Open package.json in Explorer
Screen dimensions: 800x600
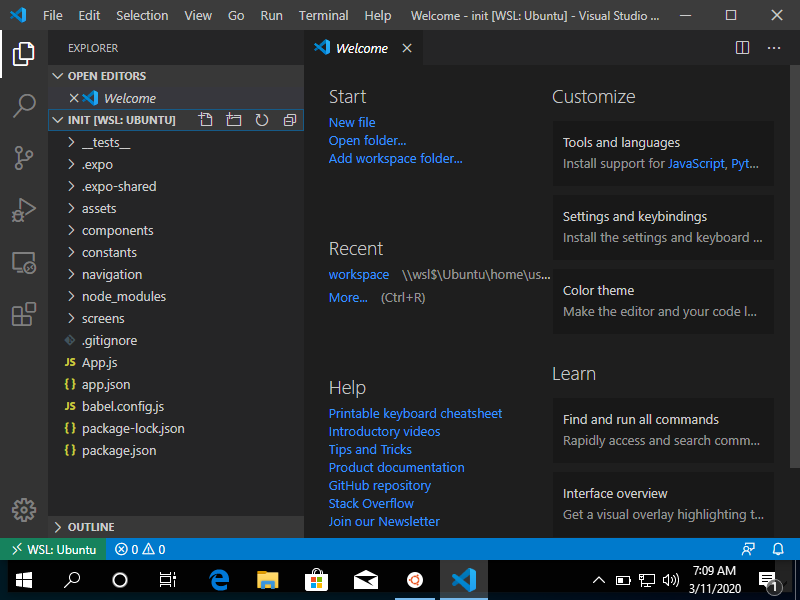(176, 451)
